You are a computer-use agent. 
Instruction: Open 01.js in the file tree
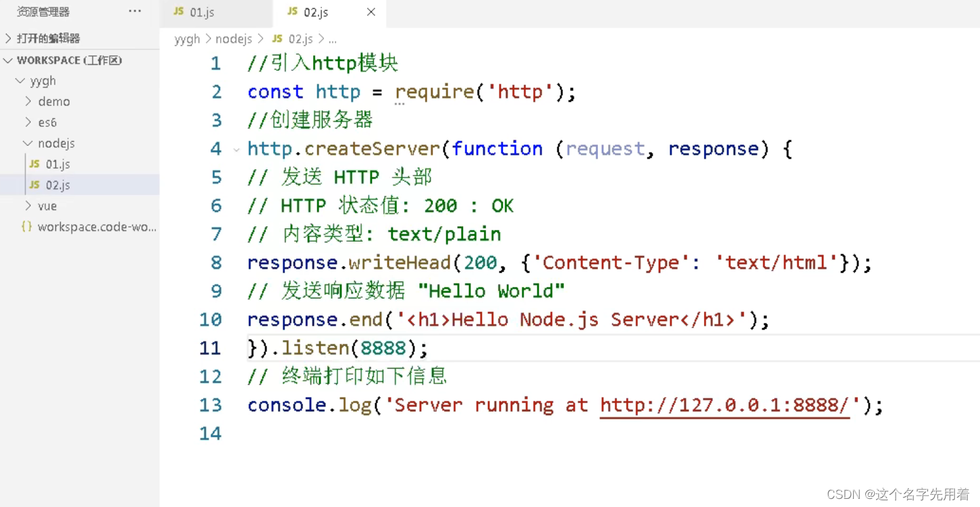tap(80, 164)
